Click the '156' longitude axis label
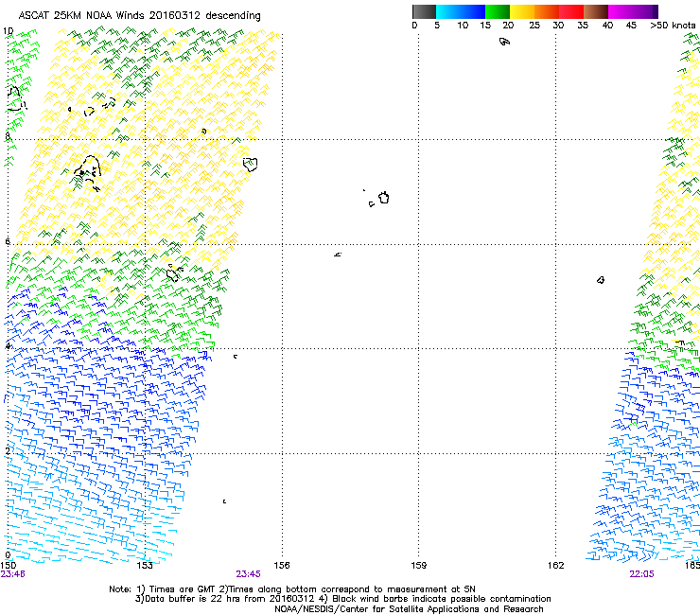 (282, 566)
